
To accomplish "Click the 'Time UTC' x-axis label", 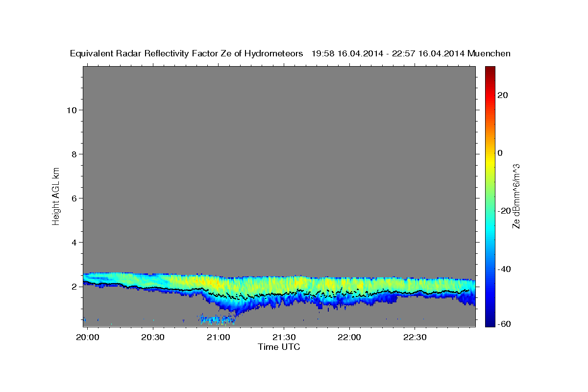I will pos(279,347).
